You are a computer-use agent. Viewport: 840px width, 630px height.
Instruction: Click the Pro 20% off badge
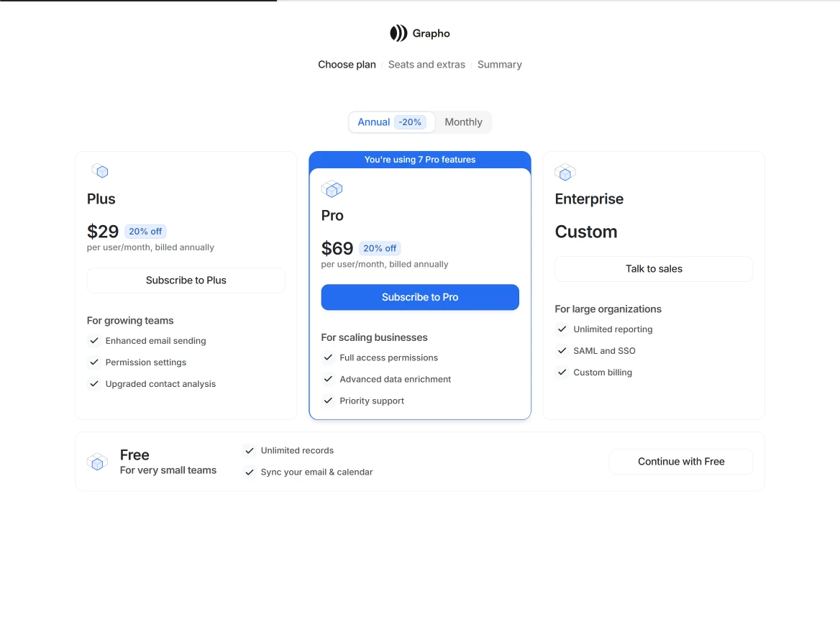(x=380, y=248)
